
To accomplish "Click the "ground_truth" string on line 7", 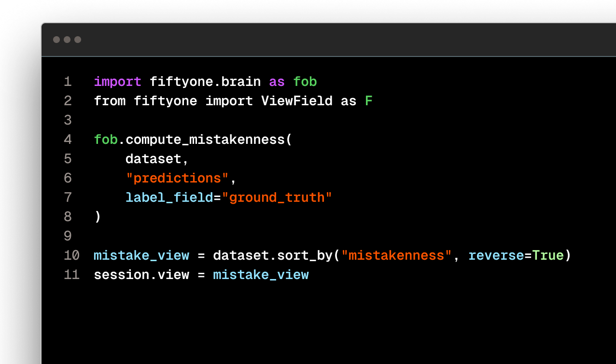I will pyautogui.click(x=277, y=198).
